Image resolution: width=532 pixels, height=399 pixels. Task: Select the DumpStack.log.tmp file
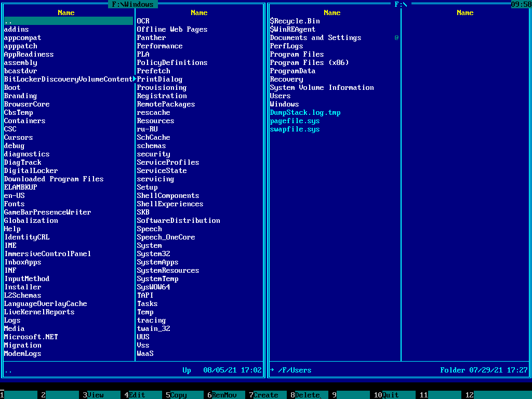pos(305,113)
